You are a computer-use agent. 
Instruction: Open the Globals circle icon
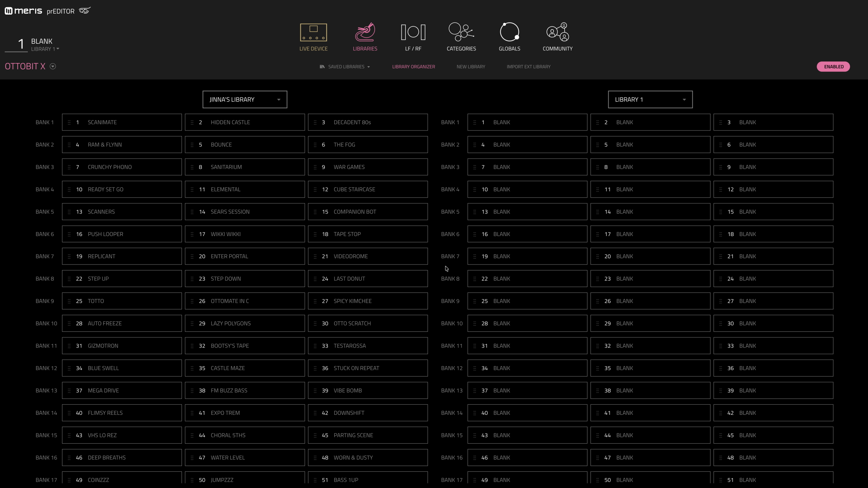click(509, 32)
